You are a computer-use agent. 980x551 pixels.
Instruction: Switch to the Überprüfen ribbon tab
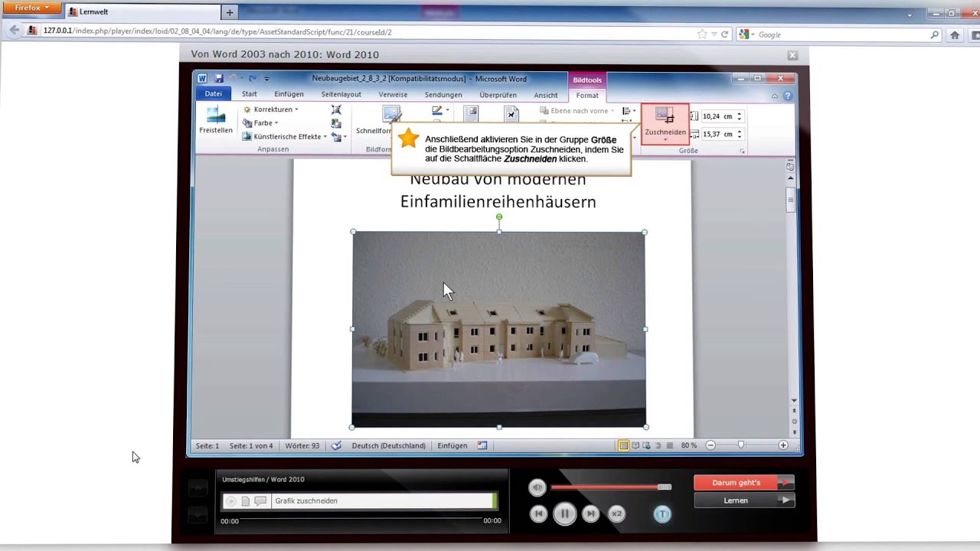tap(498, 95)
